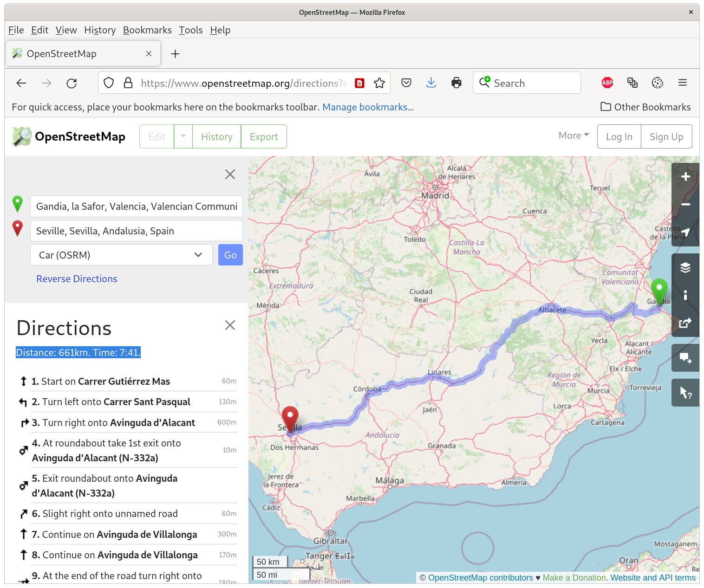
Task: Click the green start marker near Gandia
Action: (659, 292)
